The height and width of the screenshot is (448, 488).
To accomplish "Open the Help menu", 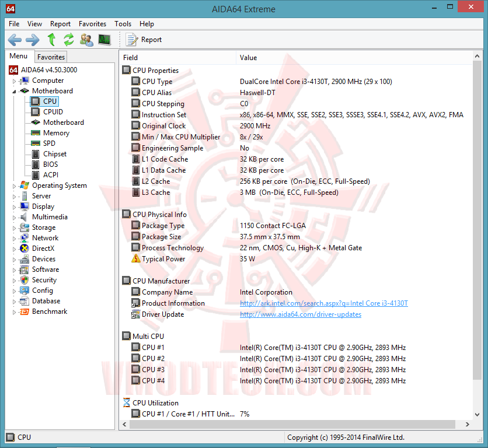I will [x=147, y=24].
